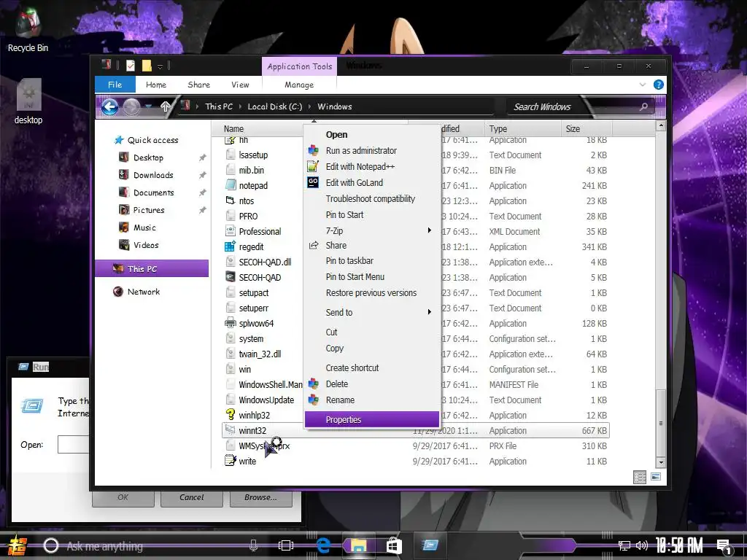
Task: Sort by the Type column header
Action: pyautogui.click(x=522, y=128)
